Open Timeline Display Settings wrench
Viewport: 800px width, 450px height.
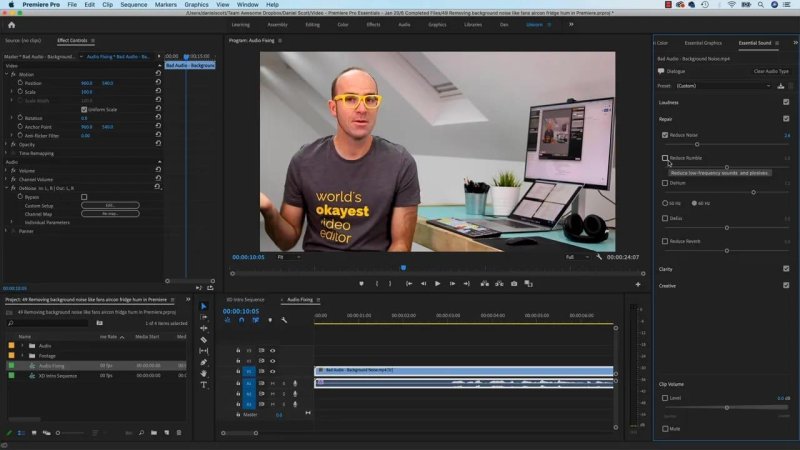284,320
